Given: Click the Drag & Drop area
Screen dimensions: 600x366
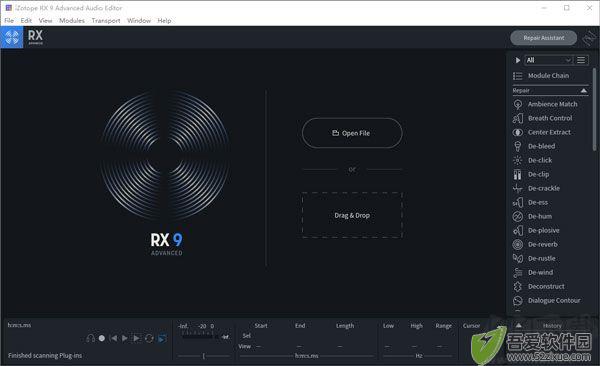Looking at the screenshot, I should pos(352,215).
